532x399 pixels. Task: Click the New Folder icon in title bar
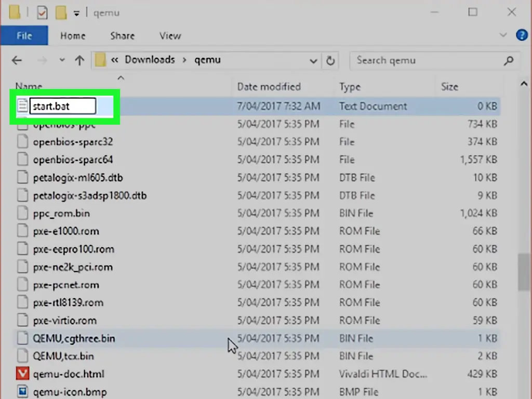click(x=61, y=13)
